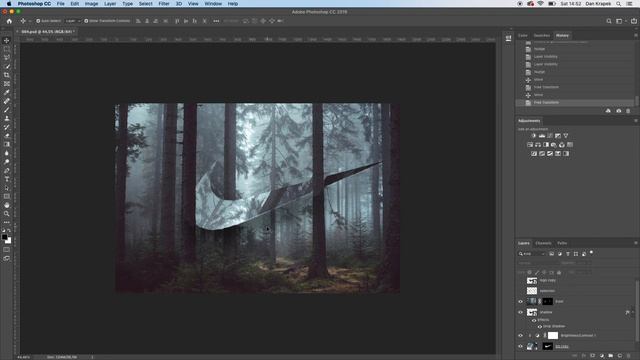Open the workspace switcher in options bar
Screen dimensions: 640x360
[620, 21]
